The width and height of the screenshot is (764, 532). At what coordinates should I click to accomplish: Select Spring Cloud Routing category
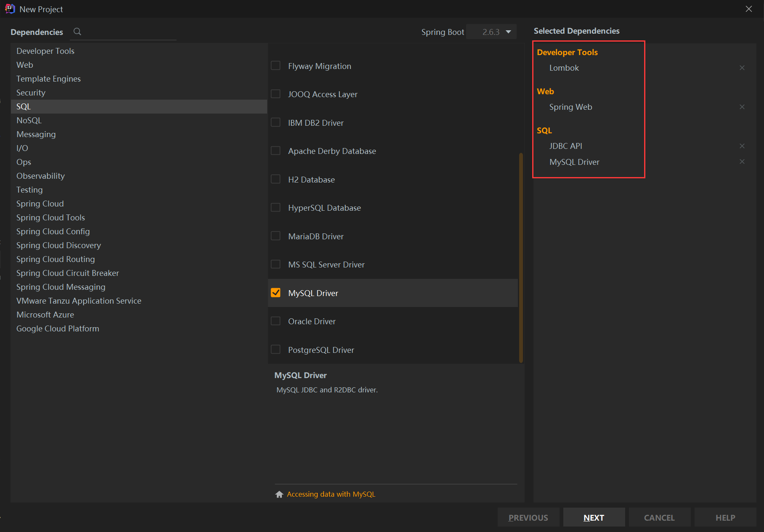point(139,259)
